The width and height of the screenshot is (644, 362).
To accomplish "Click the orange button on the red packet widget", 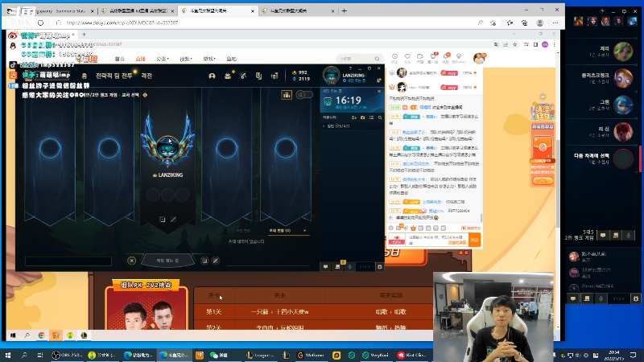I will click(543, 180).
